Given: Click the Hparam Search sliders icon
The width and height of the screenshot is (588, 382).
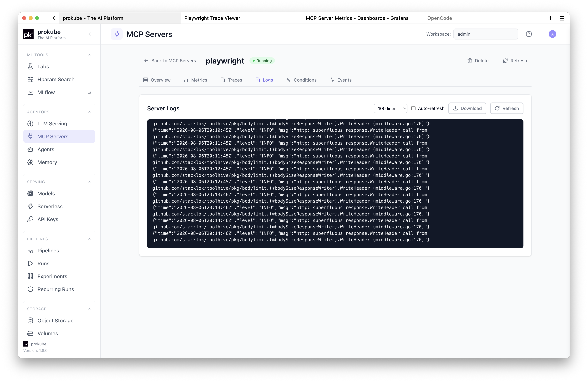Looking at the screenshot, I should tap(30, 79).
